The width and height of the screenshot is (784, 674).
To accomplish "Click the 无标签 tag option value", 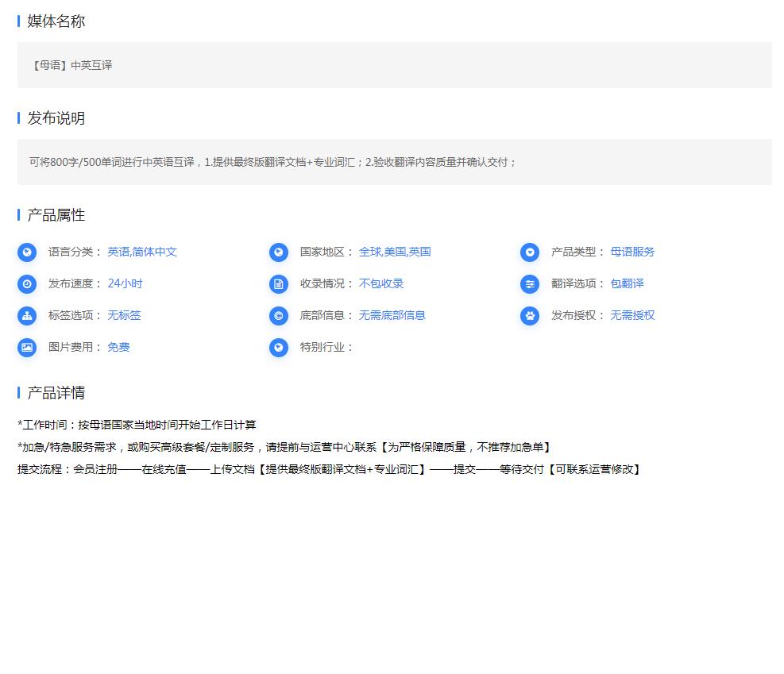I will pyautogui.click(x=125, y=315).
